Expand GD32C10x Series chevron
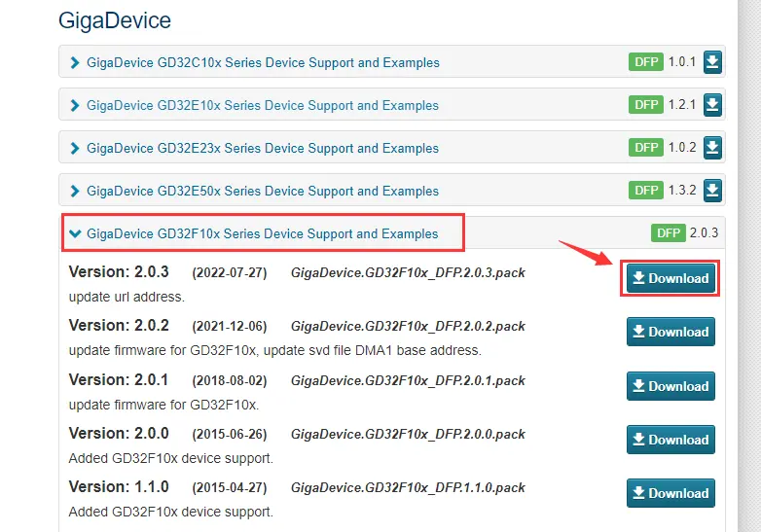The width and height of the screenshot is (761, 532). pyautogui.click(x=75, y=63)
